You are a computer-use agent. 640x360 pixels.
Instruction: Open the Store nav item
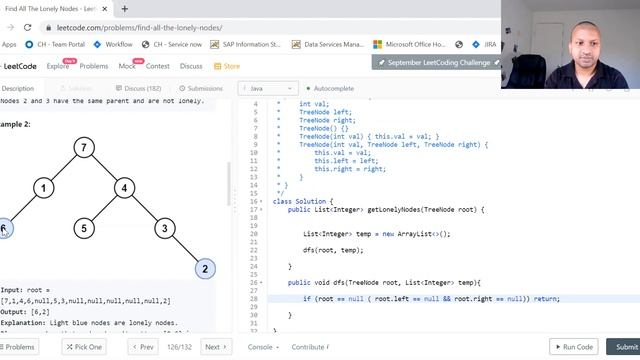click(227, 66)
